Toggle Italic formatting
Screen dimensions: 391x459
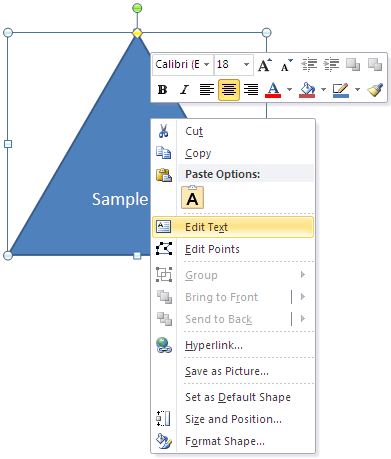(x=184, y=89)
